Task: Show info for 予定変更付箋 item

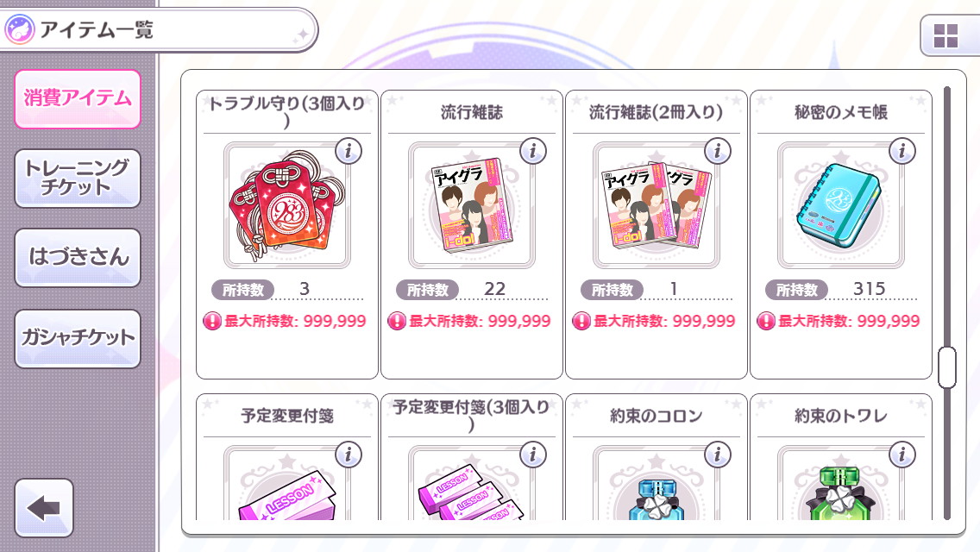Action: click(x=349, y=455)
